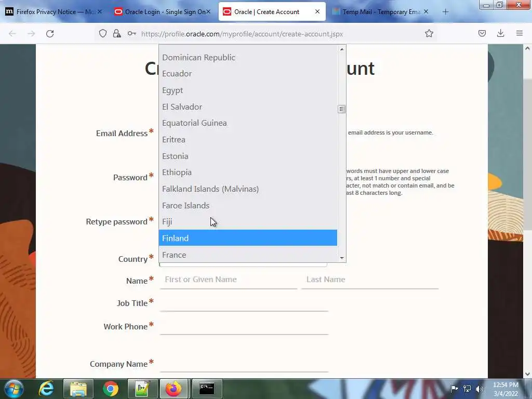Select the Oracle Create Account tab
This screenshot has height=399, width=532.
(272, 12)
